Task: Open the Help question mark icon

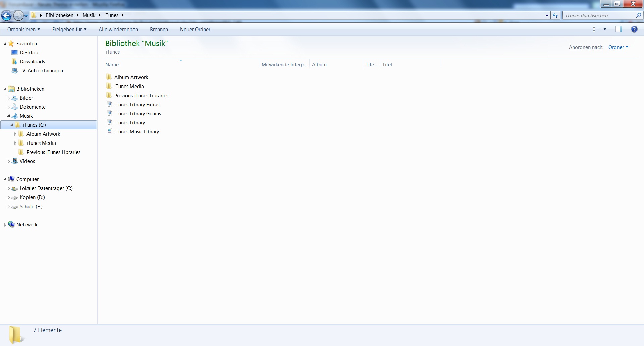Action: point(634,29)
